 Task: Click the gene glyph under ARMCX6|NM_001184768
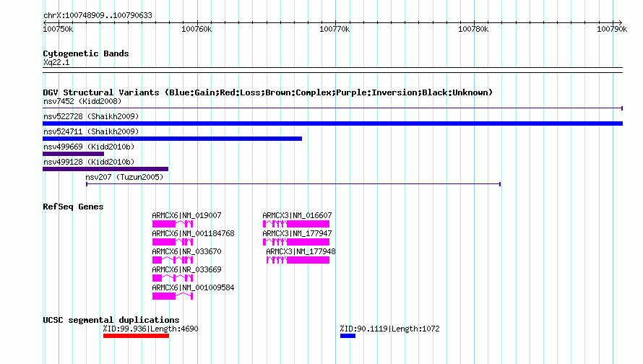[173, 242]
